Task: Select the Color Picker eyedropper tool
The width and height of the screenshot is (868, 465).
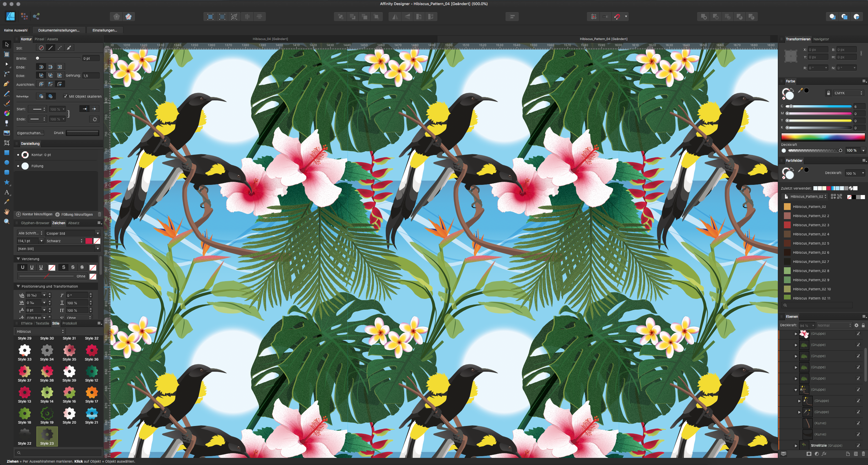Action: point(6,202)
